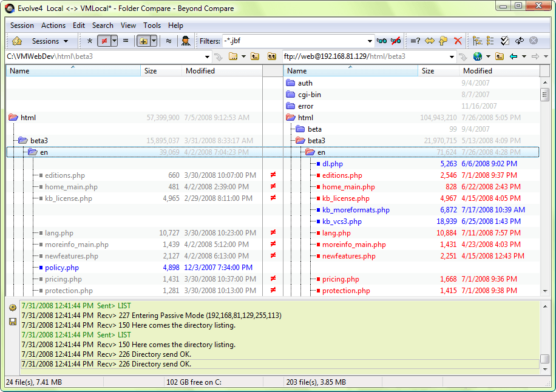Screen dimensions: 556x392
Task: Open the Back arrow history dropdown
Action: [x=524, y=56]
